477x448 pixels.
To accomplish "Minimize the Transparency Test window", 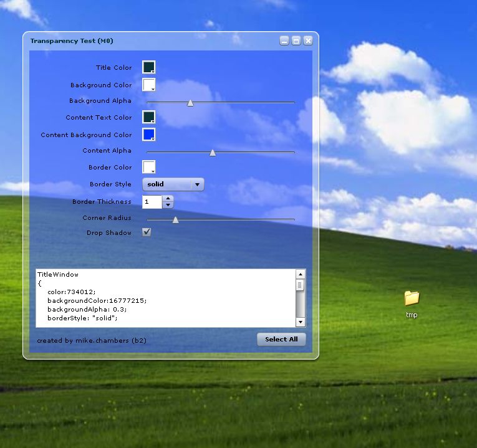I will click(x=284, y=41).
